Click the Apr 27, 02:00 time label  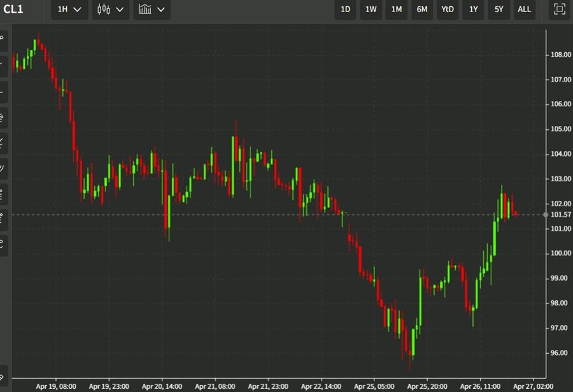point(533,386)
